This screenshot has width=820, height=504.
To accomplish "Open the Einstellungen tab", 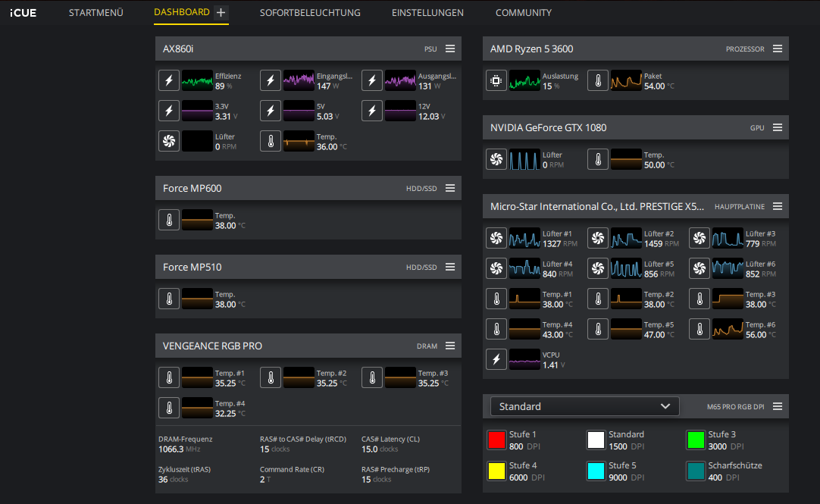I will [x=427, y=13].
